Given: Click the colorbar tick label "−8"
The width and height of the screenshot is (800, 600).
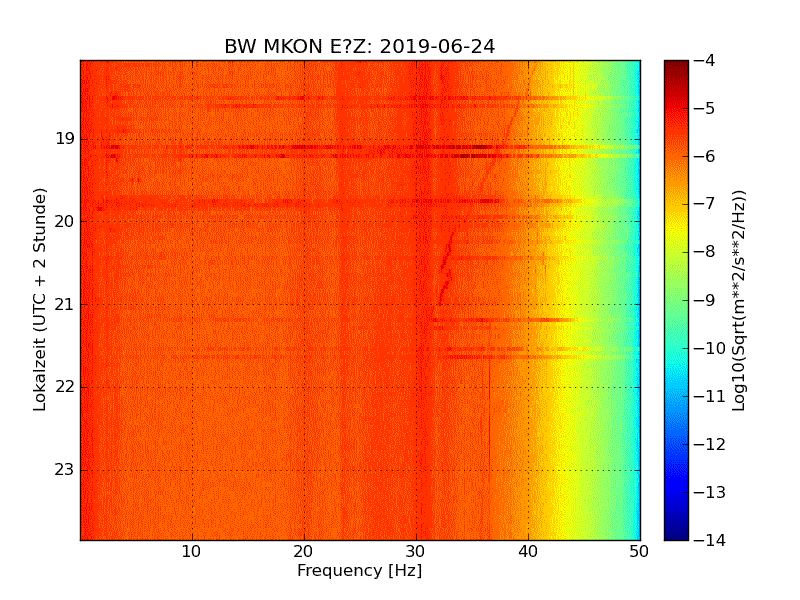Looking at the screenshot, I should pos(705,253).
